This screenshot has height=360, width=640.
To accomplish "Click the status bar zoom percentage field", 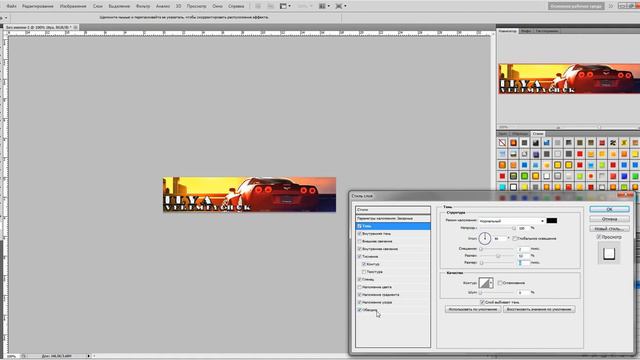I will pyautogui.click(x=11, y=356).
